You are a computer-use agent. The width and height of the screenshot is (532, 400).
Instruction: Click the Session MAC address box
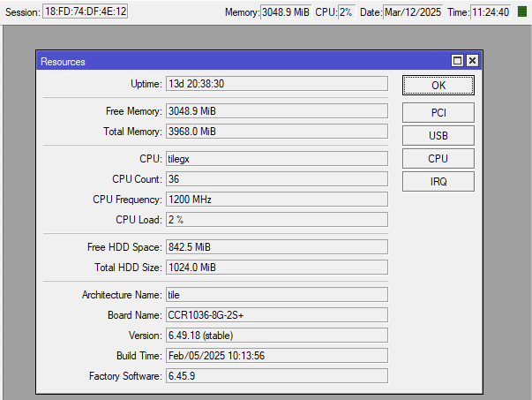pyautogui.click(x=85, y=12)
